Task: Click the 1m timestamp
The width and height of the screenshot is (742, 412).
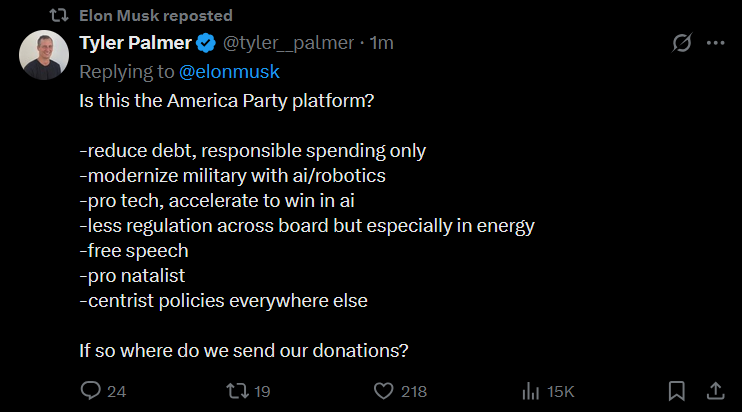Action: point(381,43)
